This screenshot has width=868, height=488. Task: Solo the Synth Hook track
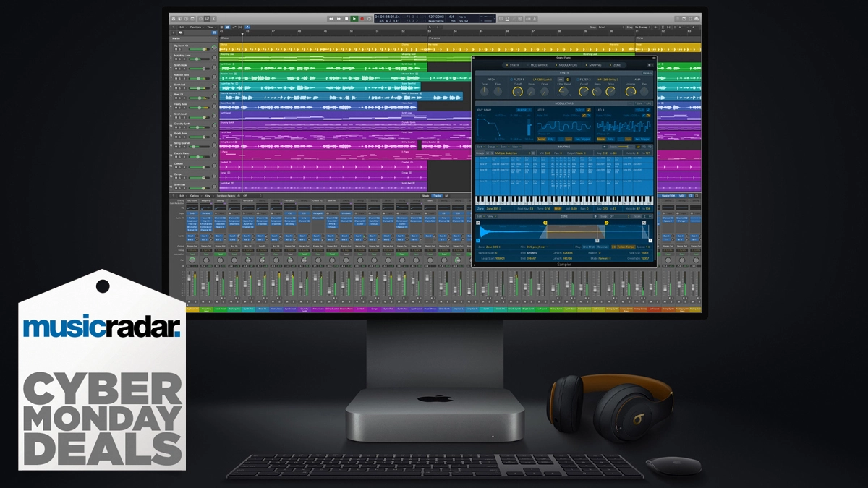click(179, 69)
